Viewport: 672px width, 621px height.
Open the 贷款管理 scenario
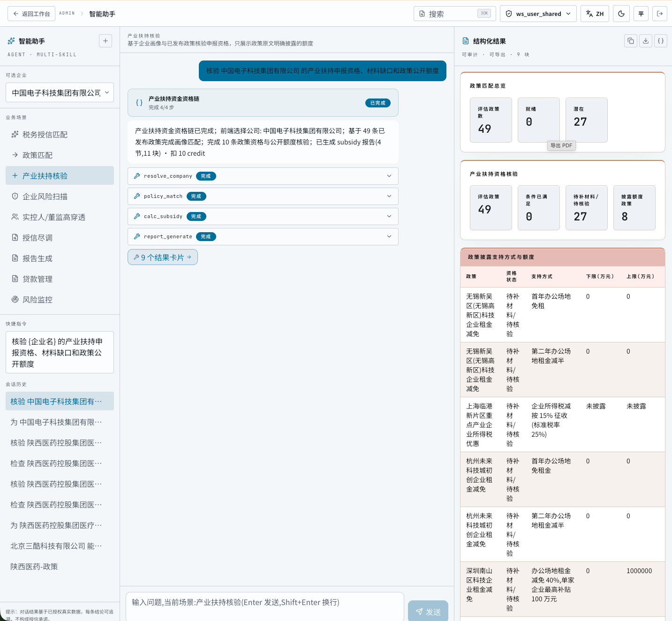point(60,279)
